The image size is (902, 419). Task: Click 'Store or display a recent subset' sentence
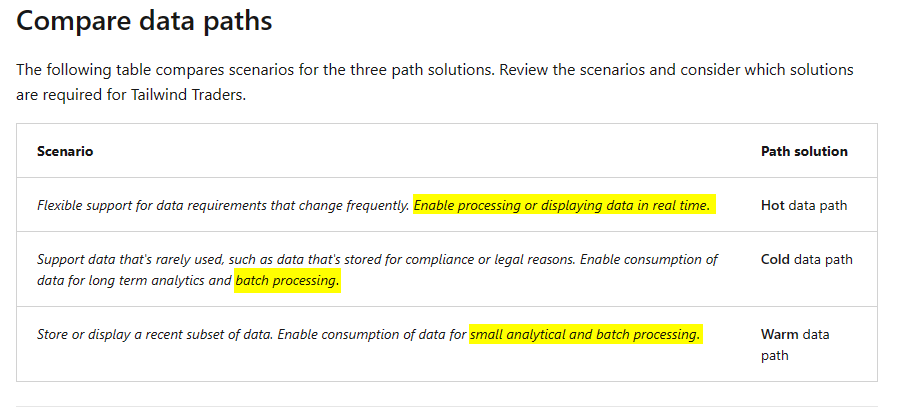click(155, 334)
